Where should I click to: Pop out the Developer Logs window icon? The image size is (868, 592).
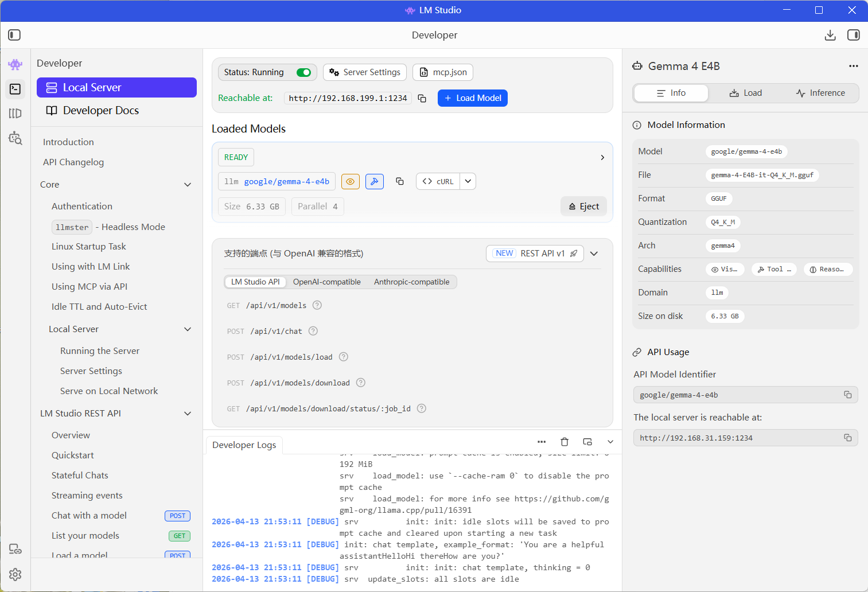click(587, 442)
